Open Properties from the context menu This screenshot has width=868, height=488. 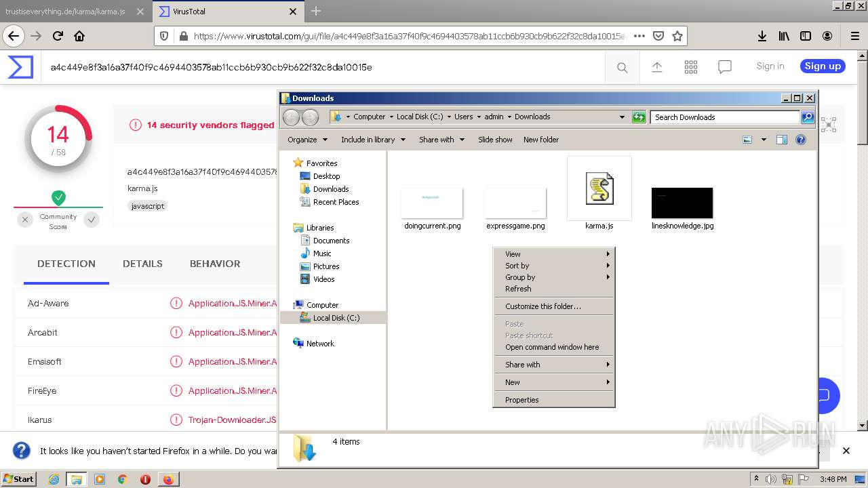point(553,400)
